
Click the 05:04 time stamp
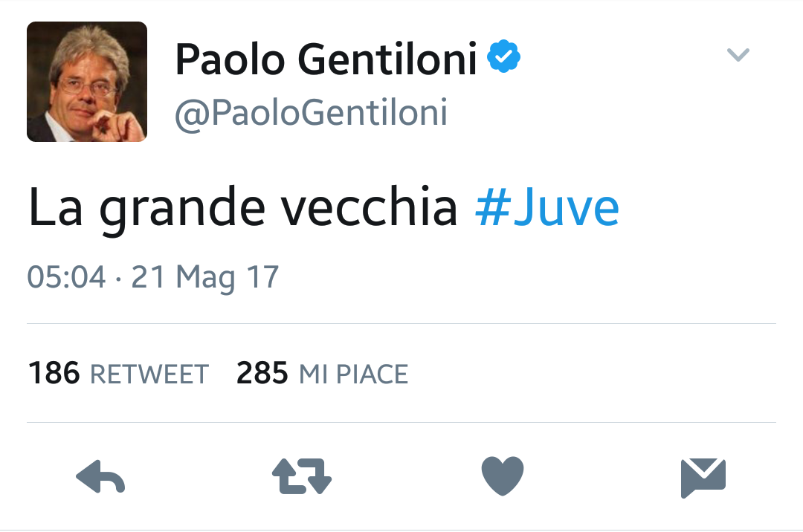point(67,278)
